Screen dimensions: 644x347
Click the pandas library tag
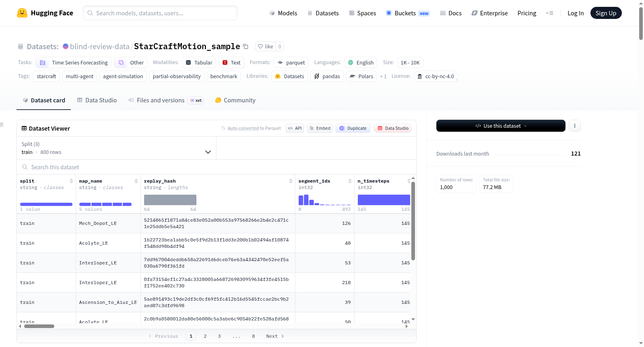pos(327,76)
